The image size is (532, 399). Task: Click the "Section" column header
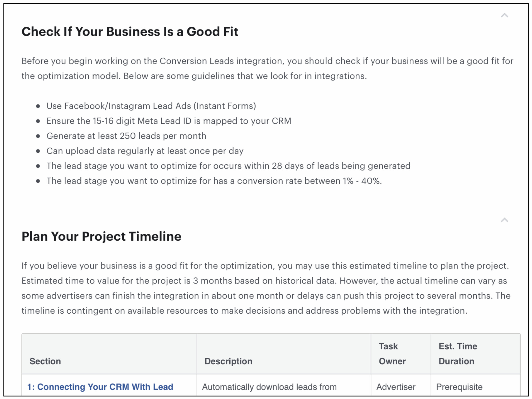45,361
